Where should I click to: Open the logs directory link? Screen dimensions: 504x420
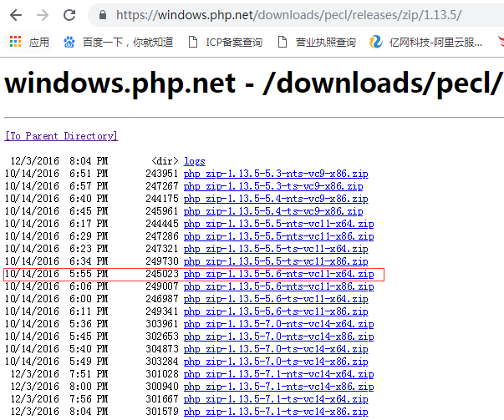click(195, 161)
